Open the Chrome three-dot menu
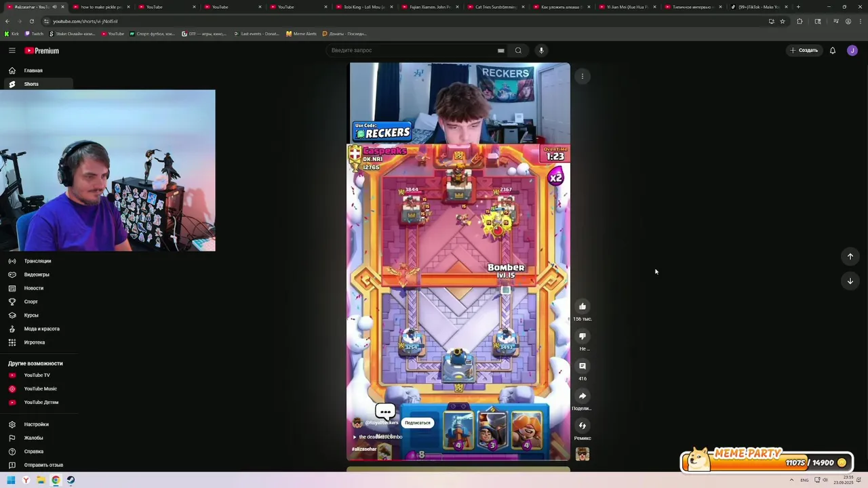868x488 pixels. [860, 21]
